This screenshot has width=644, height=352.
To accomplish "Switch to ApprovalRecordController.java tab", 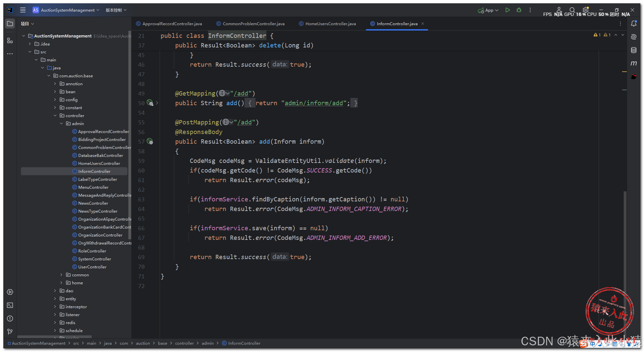I will point(169,24).
